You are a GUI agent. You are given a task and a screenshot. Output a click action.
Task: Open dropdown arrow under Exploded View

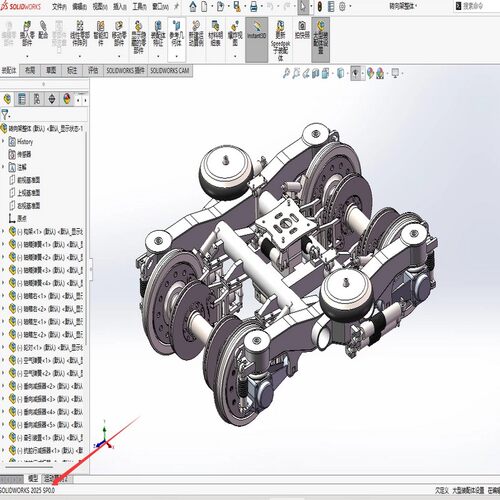coord(235,56)
